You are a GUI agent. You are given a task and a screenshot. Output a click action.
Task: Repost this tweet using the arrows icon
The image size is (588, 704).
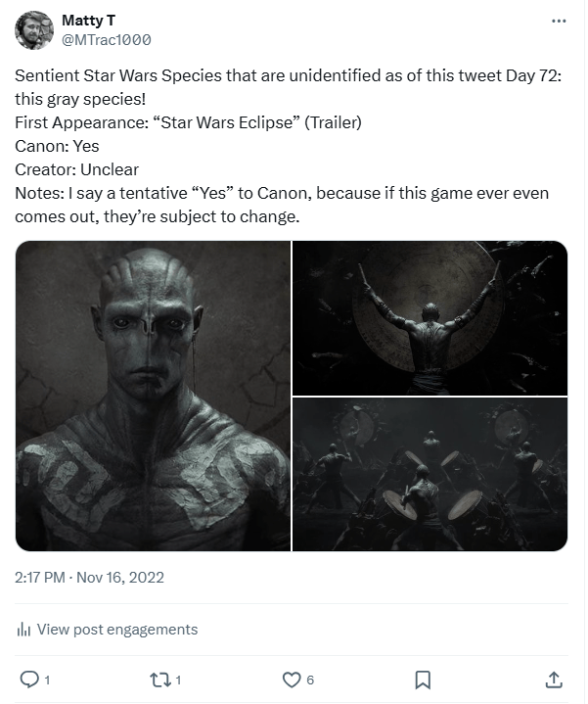(160, 679)
